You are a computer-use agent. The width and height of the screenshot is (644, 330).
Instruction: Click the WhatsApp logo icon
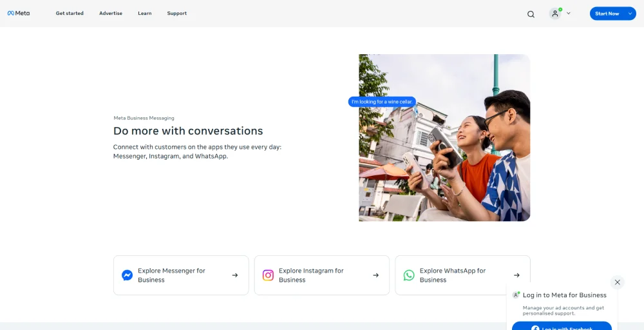(x=409, y=275)
